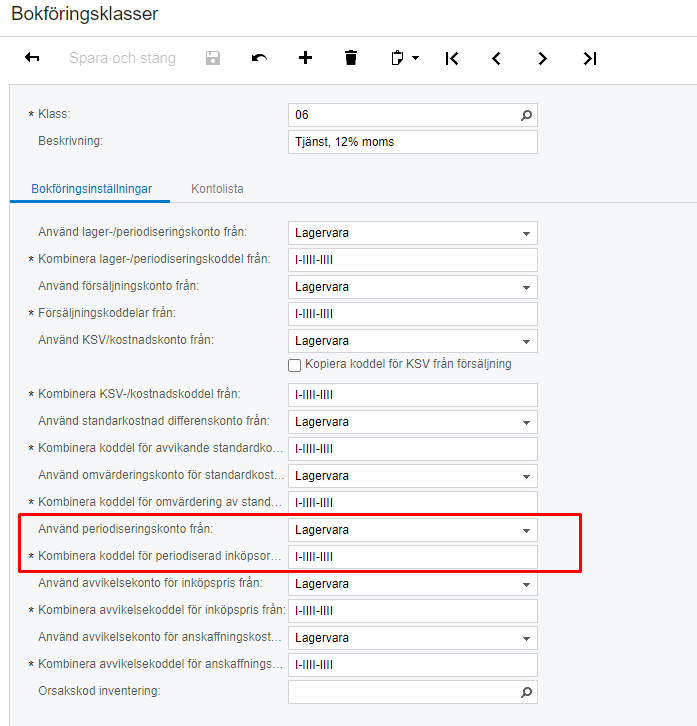
Task: Click the save disk icon
Action: pyautogui.click(x=213, y=58)
